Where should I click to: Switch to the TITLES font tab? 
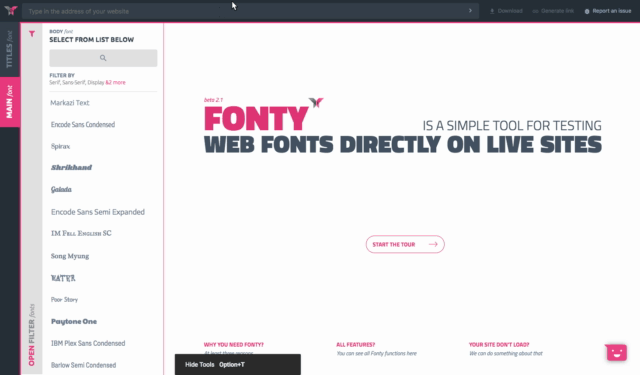(10, 49)
